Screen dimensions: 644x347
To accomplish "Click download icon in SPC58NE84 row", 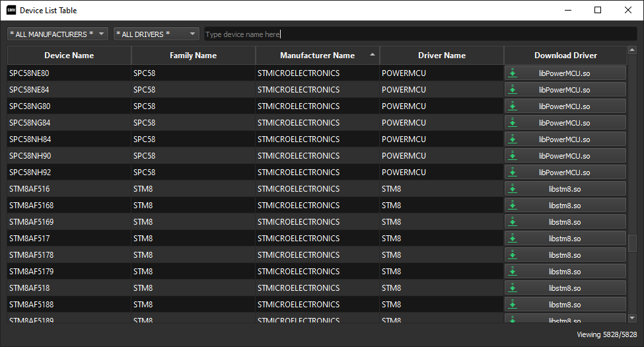I will pos(513,90).
